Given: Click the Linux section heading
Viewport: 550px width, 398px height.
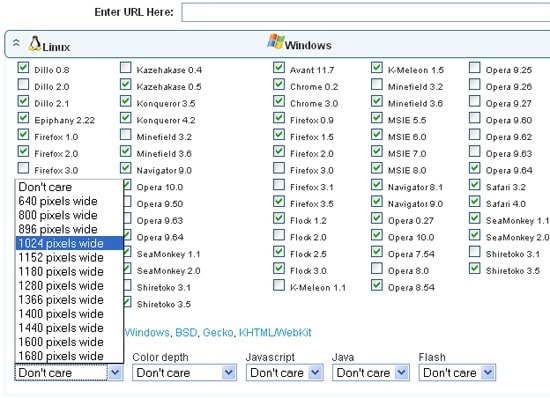Looking at the screenshot, I should click(x=56, y=47).
